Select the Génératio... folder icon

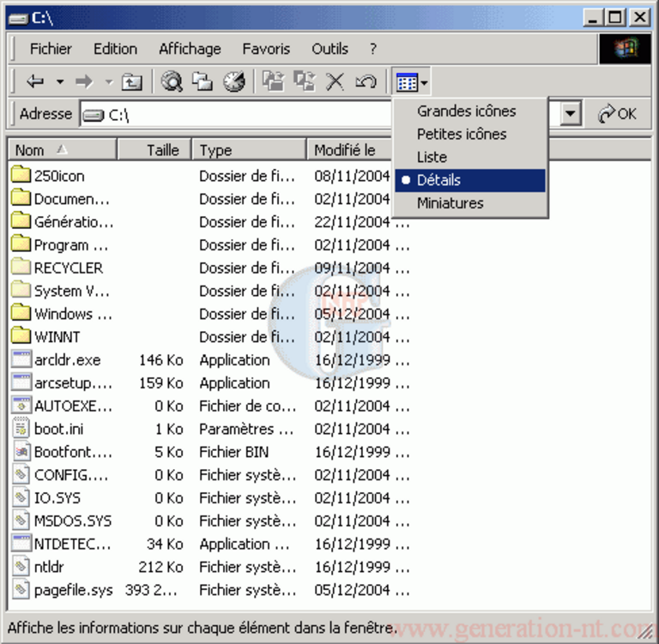pyautogui.click(x=21, y=220)
